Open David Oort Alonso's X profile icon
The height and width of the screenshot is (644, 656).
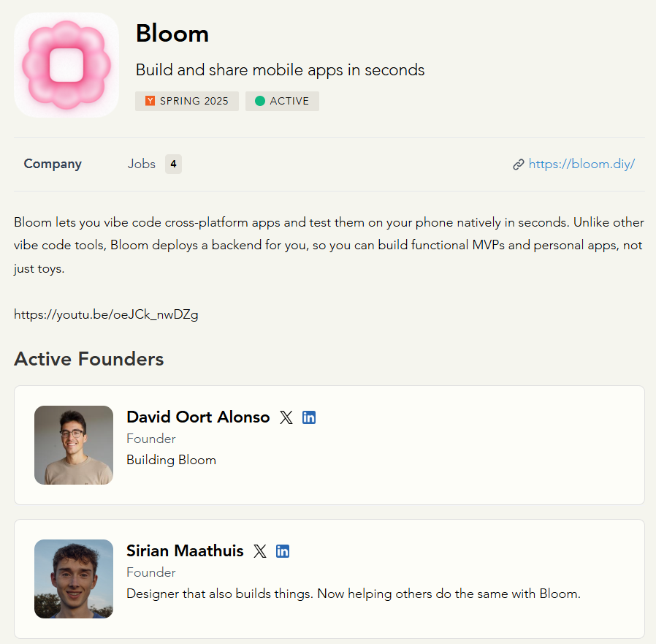pyautogui.click(x=286, y=417)
